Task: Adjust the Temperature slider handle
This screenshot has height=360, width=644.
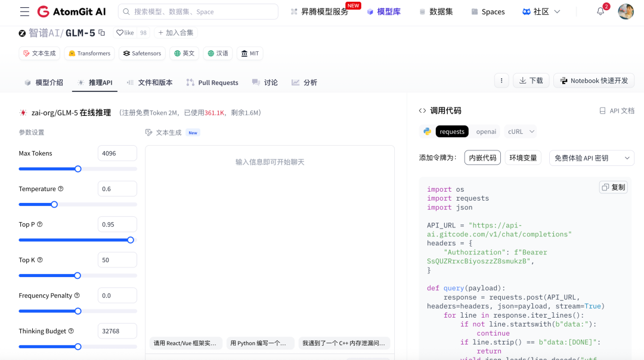Action: click(54, 205)
